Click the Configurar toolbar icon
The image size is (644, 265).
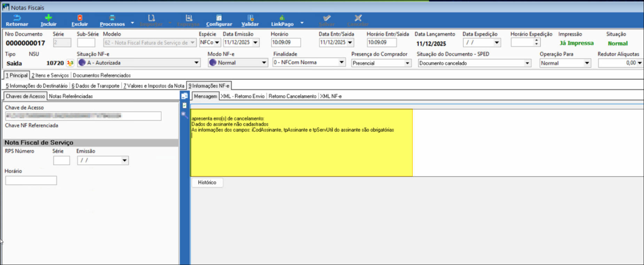click(219, 18)
